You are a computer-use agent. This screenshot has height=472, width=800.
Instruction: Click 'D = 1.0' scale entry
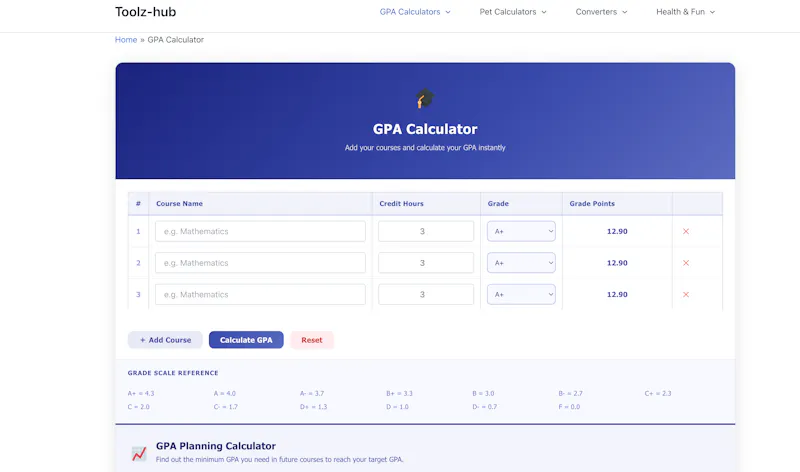click(397, 407)
